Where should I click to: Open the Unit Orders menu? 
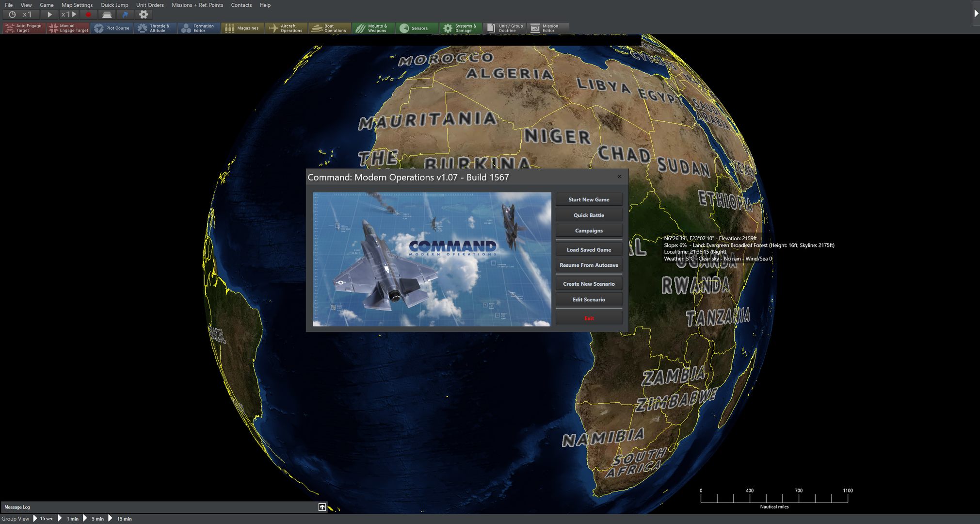[x=150, y=5]
